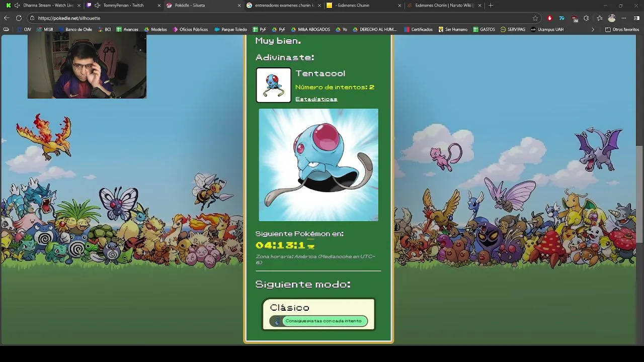Open the browser extensions puzzle icon
This screenshot has width=644, height=362.
coord(586,18)
